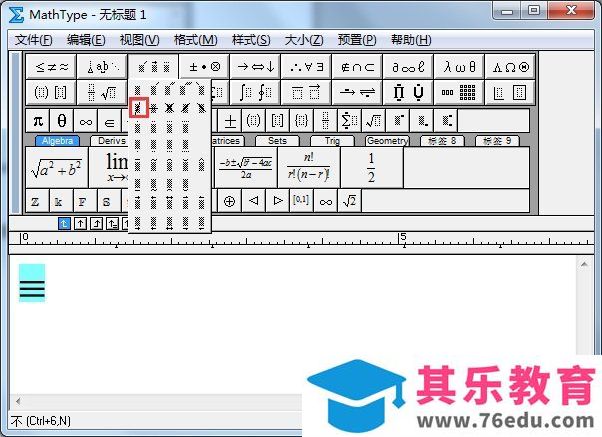Open labeled arrow templates palette

coord(357,92)
